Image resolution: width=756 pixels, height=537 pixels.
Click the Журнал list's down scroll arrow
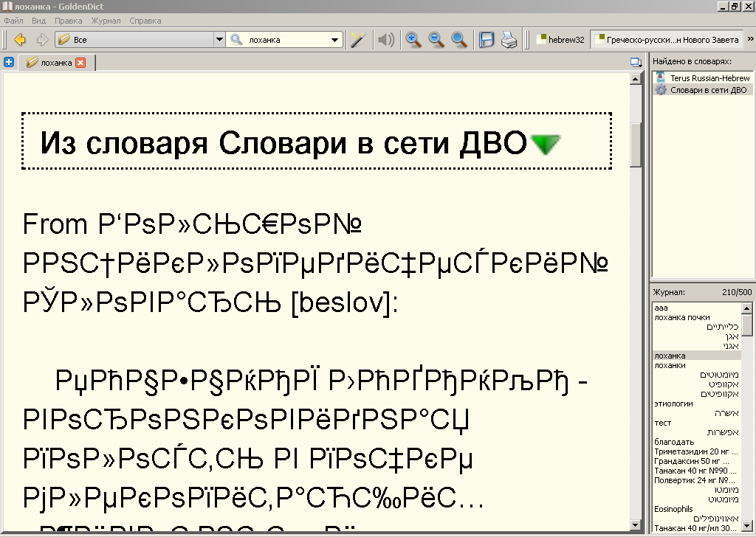tap(746, 525)
